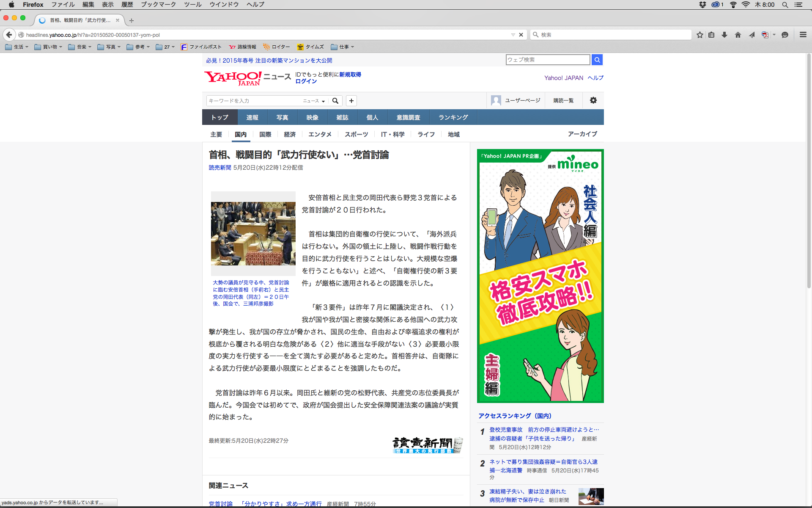This screenshot has height=508, width=812.
Task: Select 経済 news category tab
Action: click(x=290, y=134)
